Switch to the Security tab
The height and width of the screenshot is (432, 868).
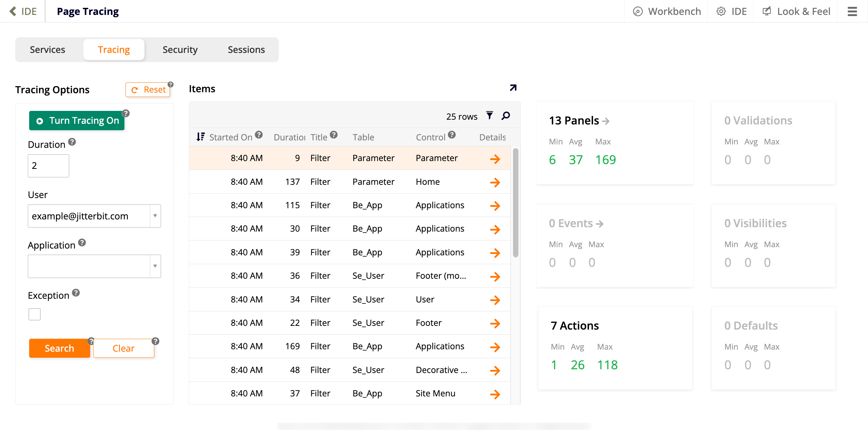pos(180,50)
